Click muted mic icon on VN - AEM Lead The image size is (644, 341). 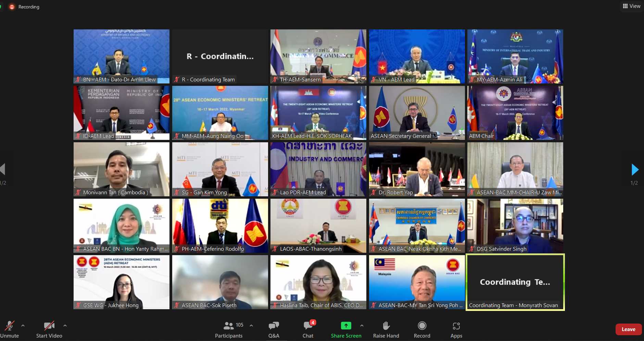pos(374,80)
